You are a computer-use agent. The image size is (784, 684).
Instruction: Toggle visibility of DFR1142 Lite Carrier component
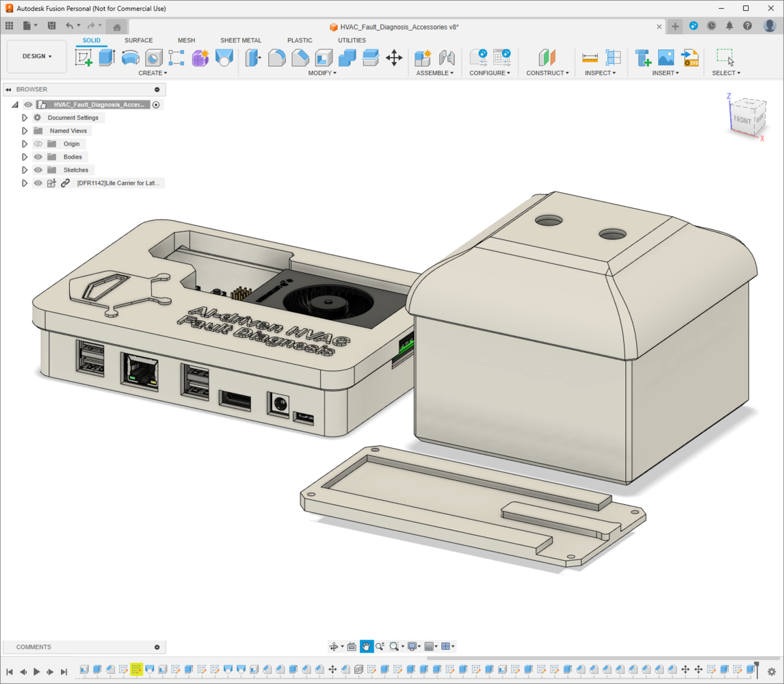(38, 183)
